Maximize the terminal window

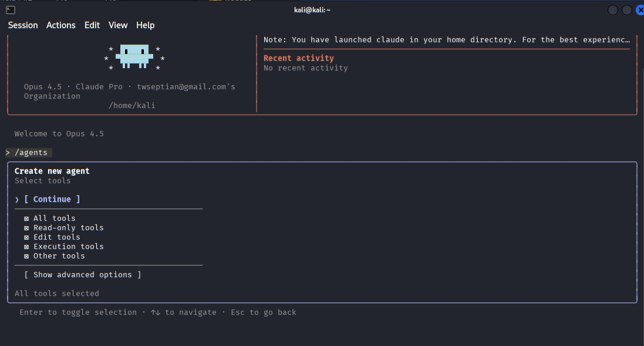tap(627, 10)
